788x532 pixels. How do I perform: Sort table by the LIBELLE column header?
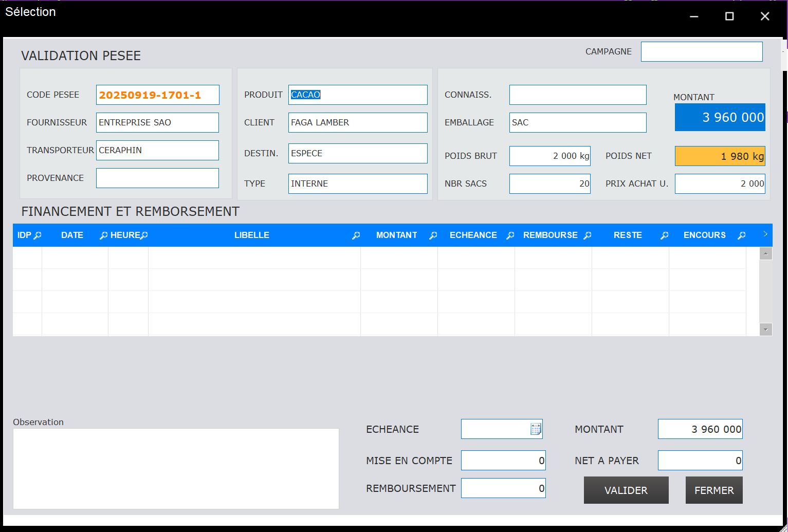[x=251, y=235]
